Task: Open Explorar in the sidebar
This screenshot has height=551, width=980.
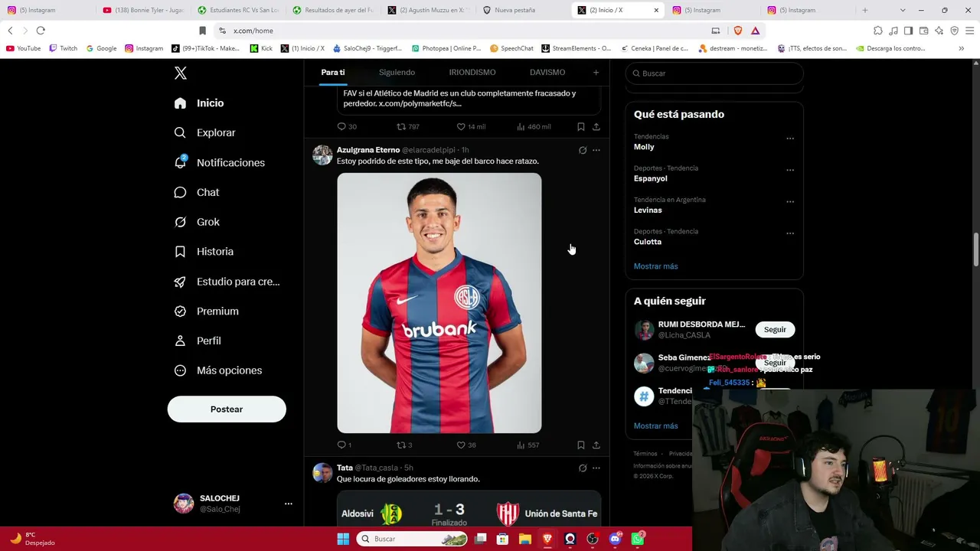Action: (x=204, y=132)
